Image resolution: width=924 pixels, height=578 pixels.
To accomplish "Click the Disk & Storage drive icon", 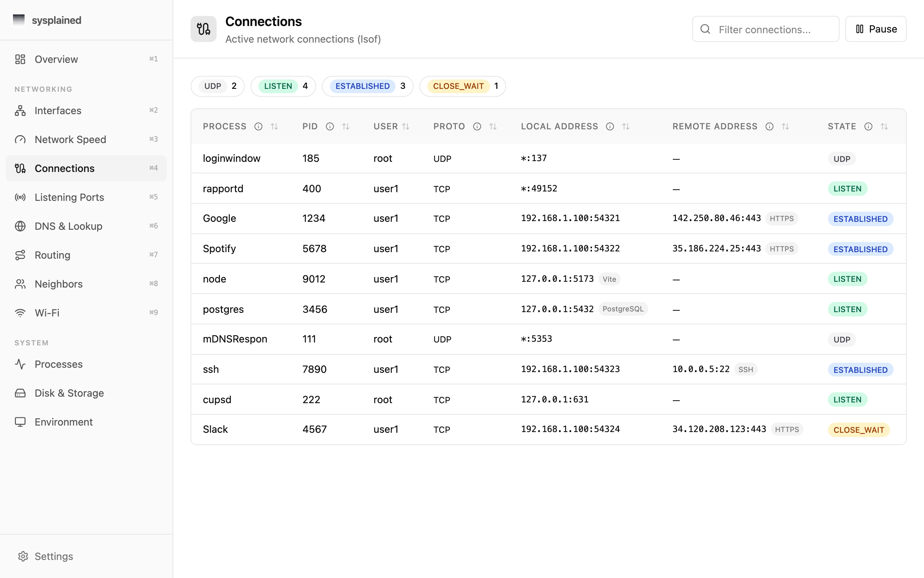I will coord(20,393).
